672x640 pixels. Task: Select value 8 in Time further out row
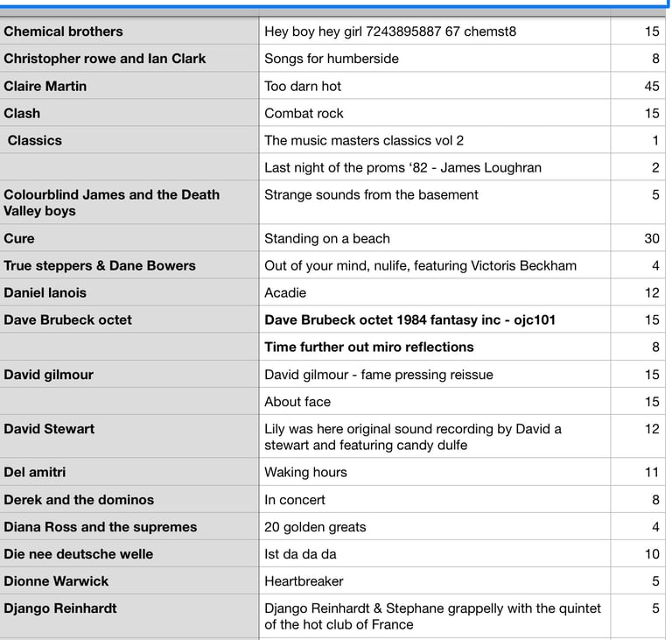[x=638, y=347]
